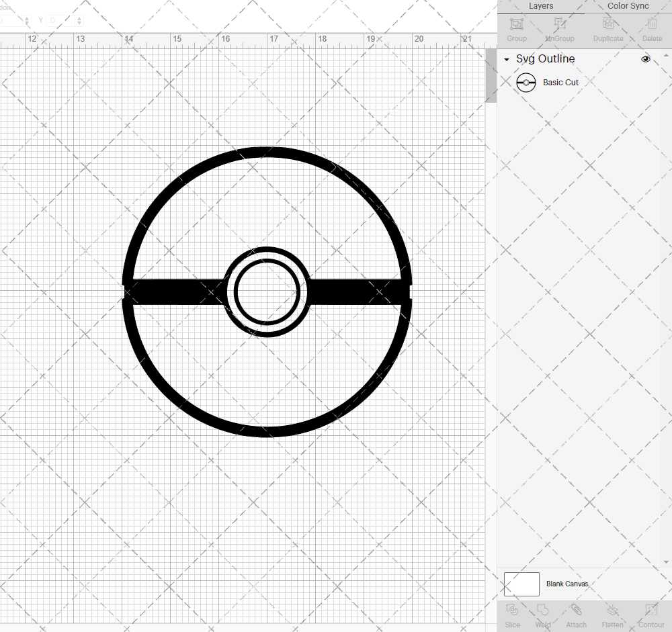
Task: Click the UnGroup icon
Action: click(x=559, y=27)
